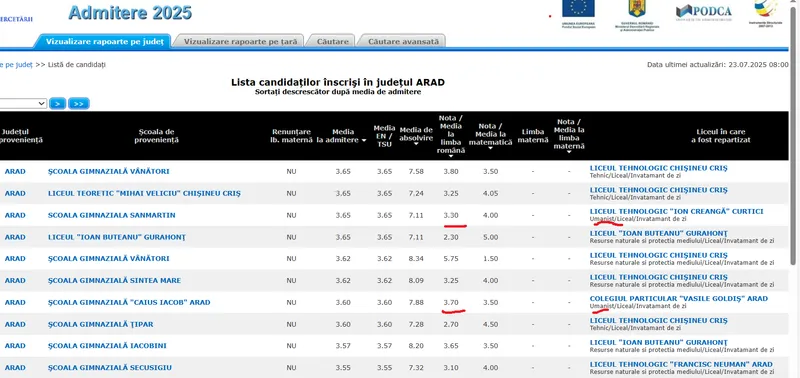Viewport: 800px width, 378px height.
Task: Click the Admitere 2025 page title
Action: pyautogui.click(x=130, y=13)
